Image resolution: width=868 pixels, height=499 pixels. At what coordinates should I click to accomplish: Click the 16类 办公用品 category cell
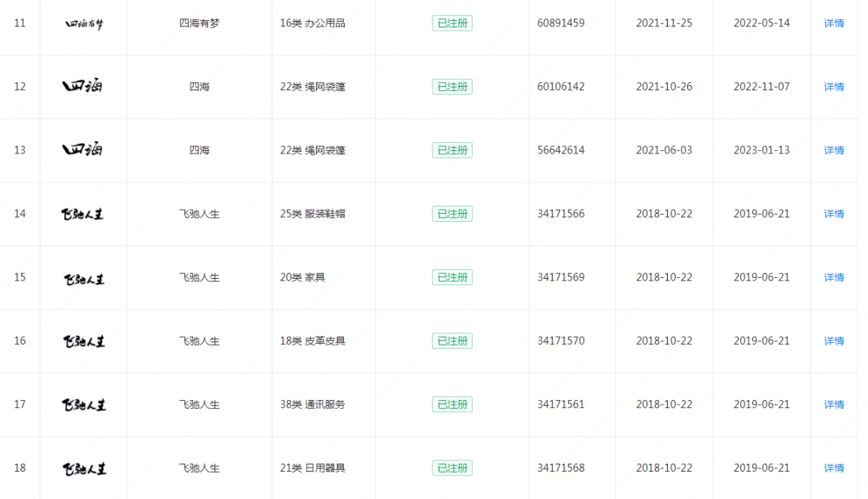tap(313, 23)
